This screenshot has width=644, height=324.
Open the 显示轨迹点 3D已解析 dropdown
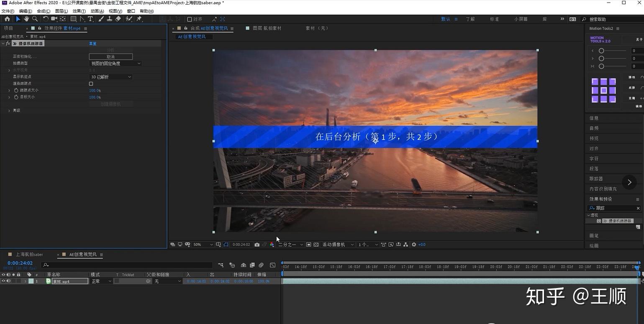(x=111, y=77)
